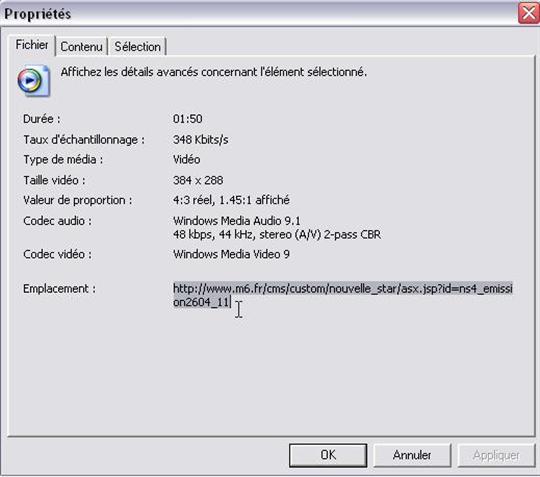Click the Emplacement label
Viewport: 540px width, 477px height.
click(59, 289)
